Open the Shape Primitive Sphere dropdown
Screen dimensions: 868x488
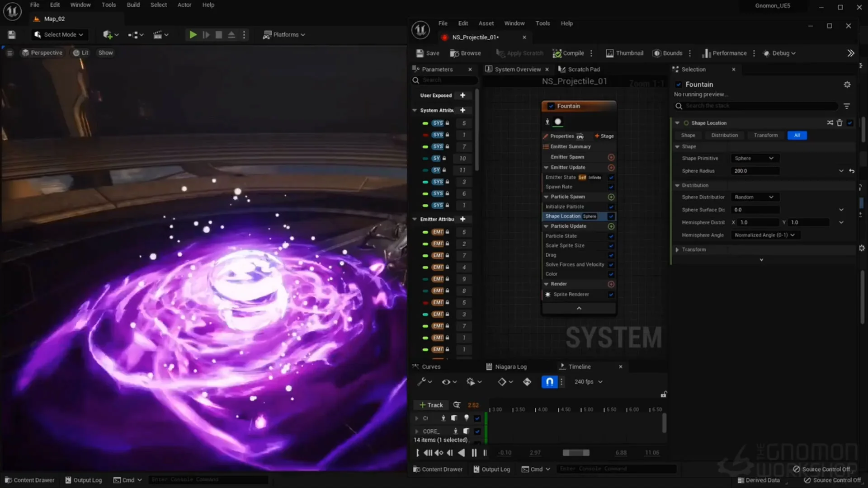(x=754, y=159)
